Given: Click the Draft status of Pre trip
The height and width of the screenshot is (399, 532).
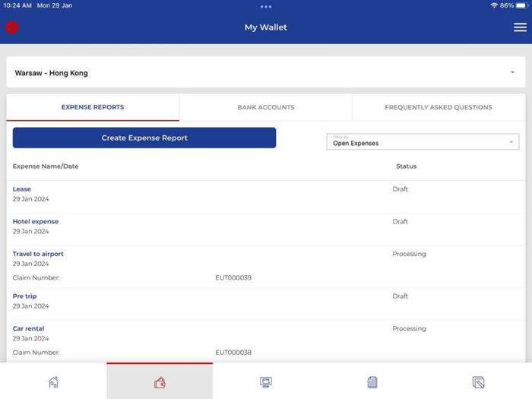Looking at the screenshot, I should pyautogui.click(x=400, y=296).
